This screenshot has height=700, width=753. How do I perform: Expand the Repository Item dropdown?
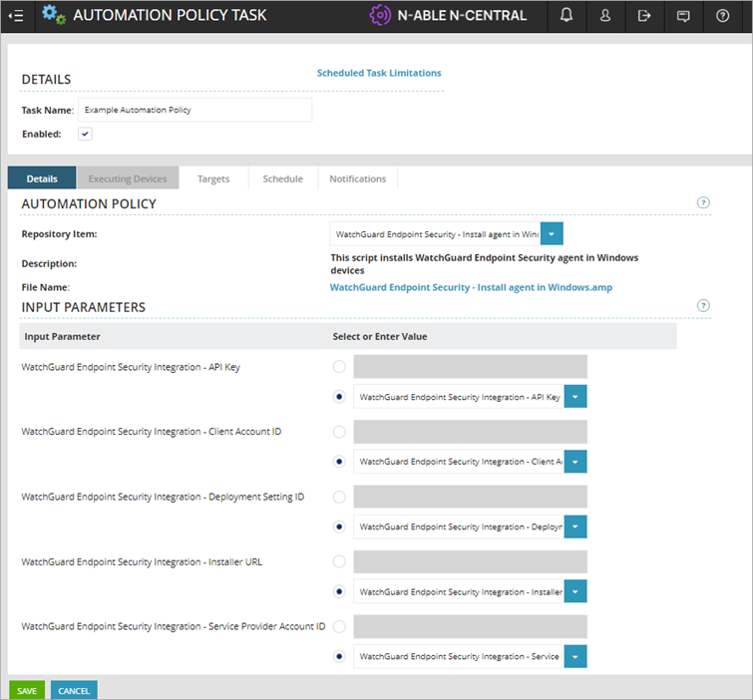[552, 233]
